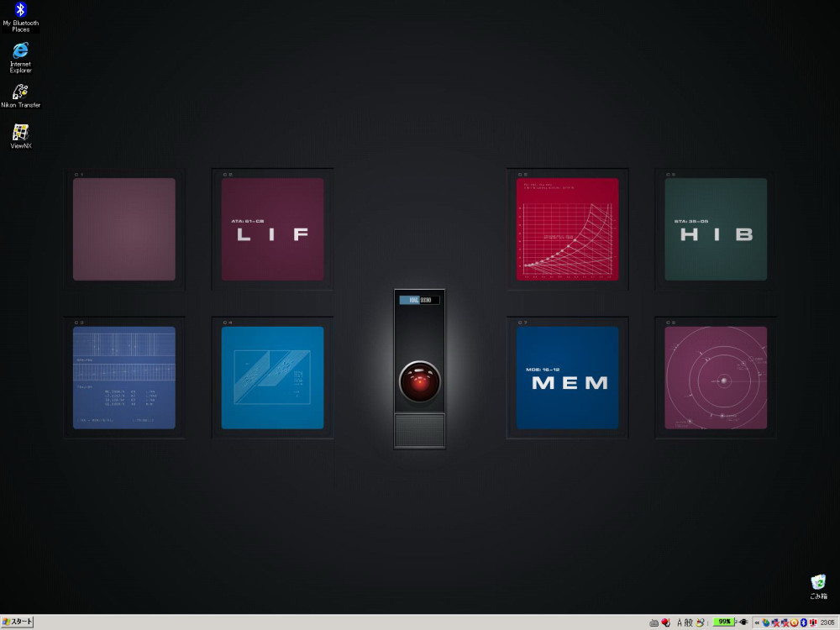
Task: Click the red IME pad icon in language bar
Action: 666,622
